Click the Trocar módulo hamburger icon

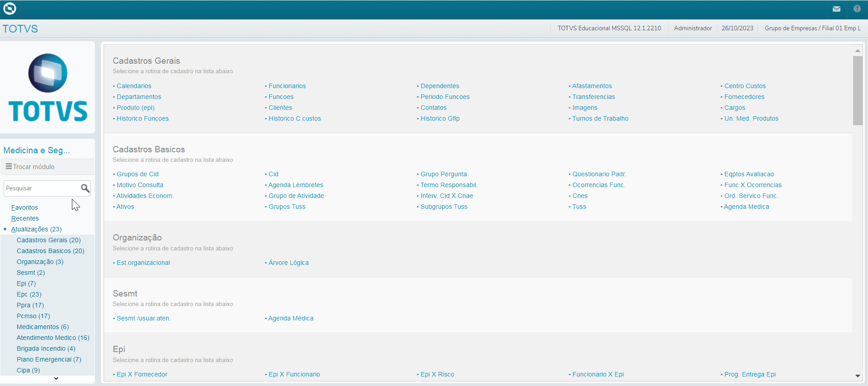click(9, 166)
